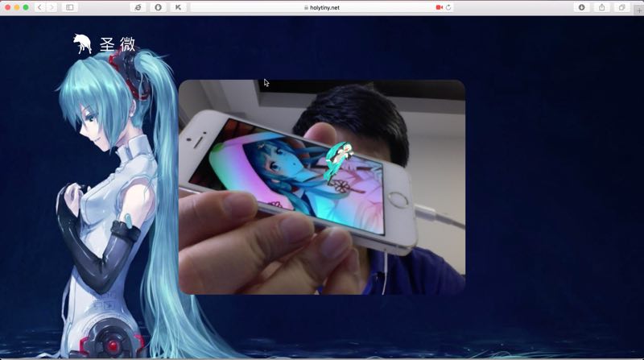Click the webcam video preview
The image size is (644, 360).
coord(322,187)
